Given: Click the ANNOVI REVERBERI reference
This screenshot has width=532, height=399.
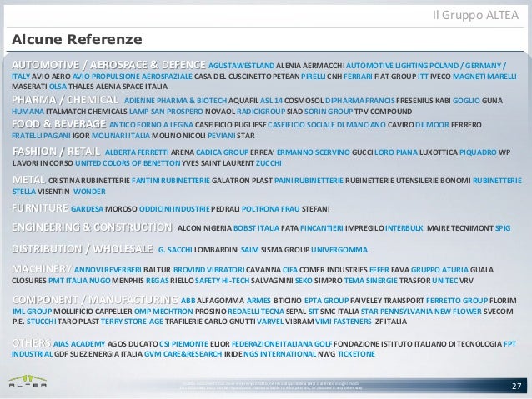Looking at the screenshot, I should tap(108, 270).
